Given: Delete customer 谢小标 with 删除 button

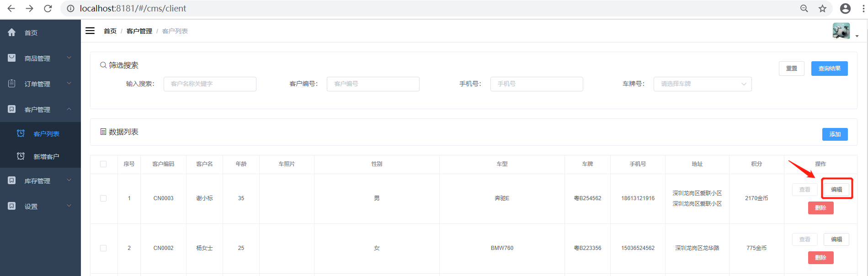Looking at the screenshot, I should point(821,208).
